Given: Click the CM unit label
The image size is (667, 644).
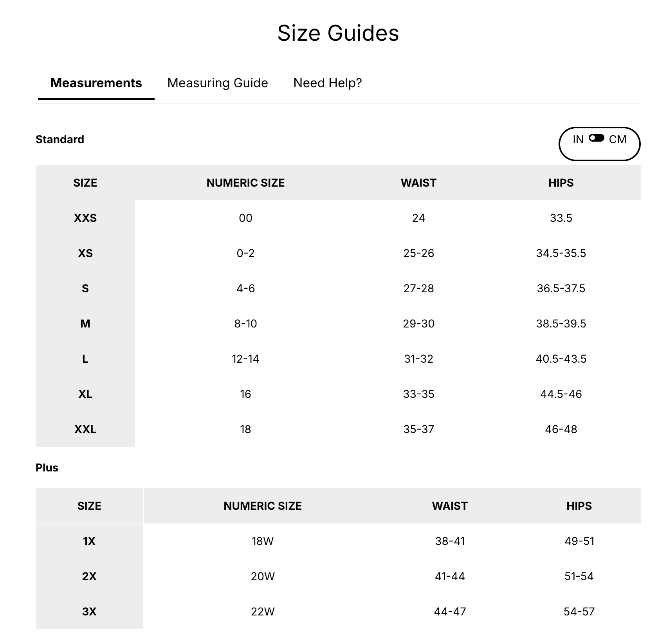Looking at the screenshot, I should [x=618, y=140].
